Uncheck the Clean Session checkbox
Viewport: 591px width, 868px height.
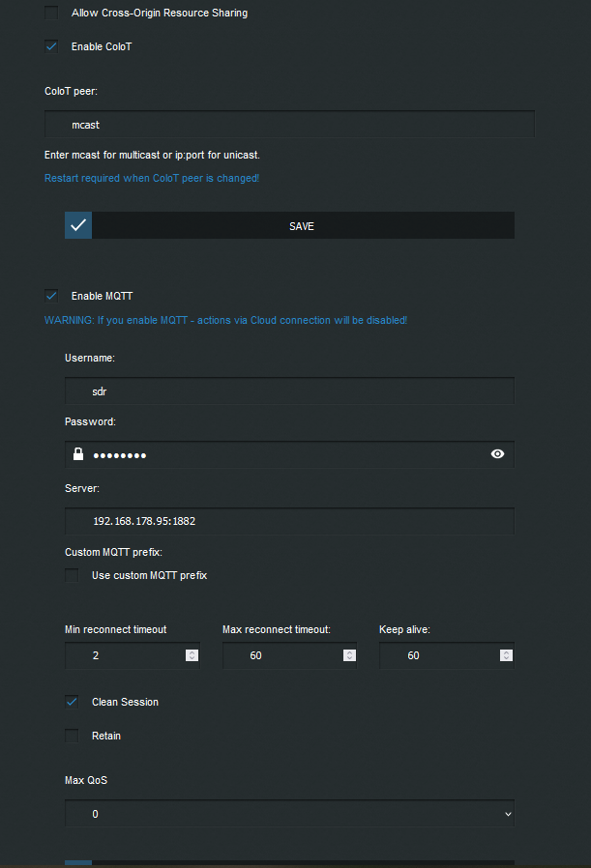click(x=72, y=702)
